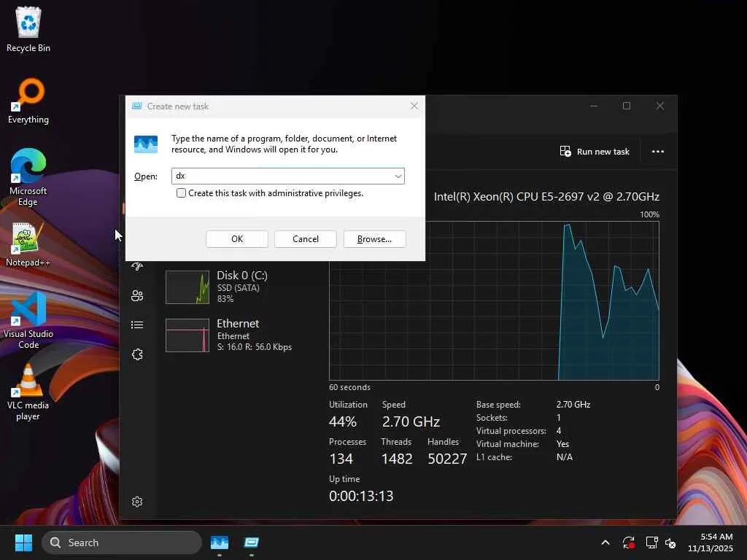Image resolution: width=747 pixels, height=560 pixels.
Task: Select the Notepad++ desktop icon
Action: point(28,244)
